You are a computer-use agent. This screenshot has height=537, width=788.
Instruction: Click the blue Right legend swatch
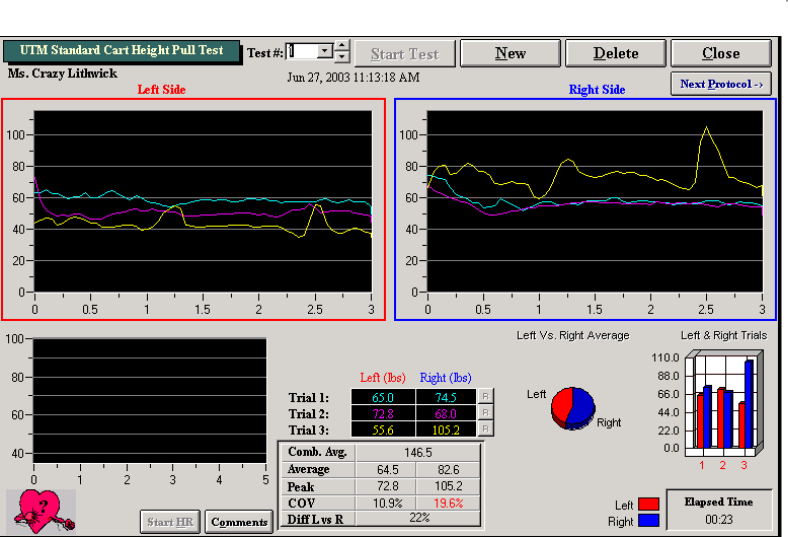pos(648,520)
